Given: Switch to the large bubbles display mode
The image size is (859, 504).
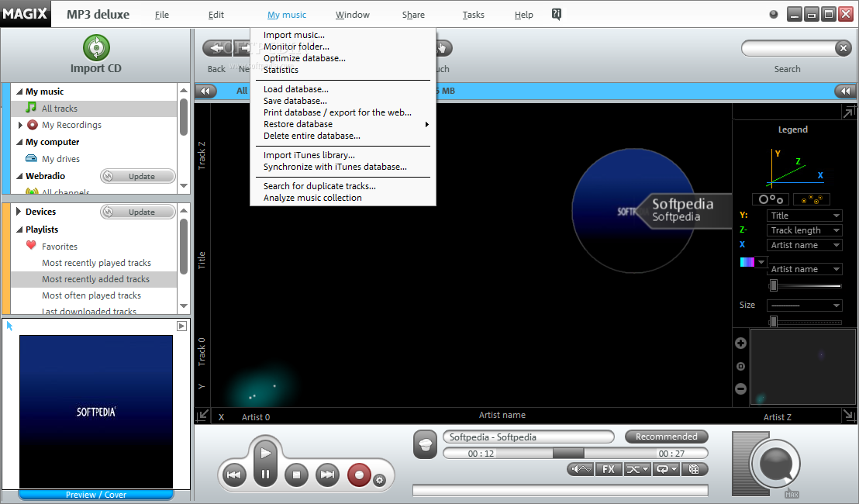Looking at the screenshot, I should 771,198.
